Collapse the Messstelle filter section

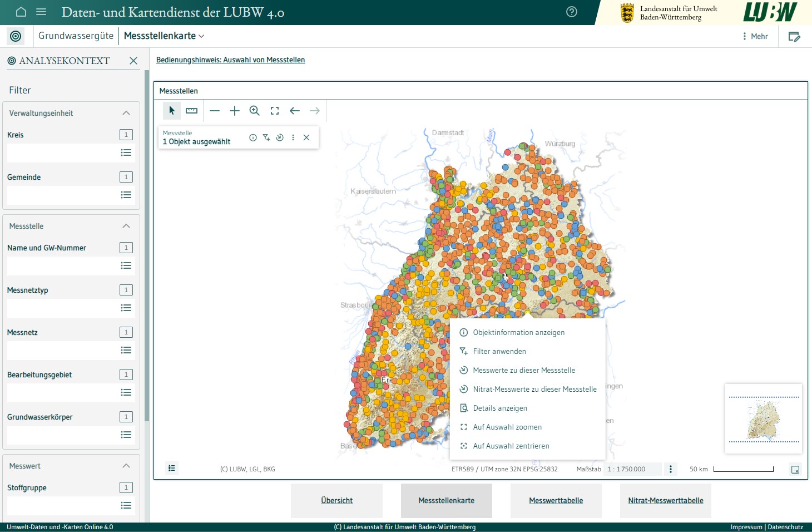[126, 226]
